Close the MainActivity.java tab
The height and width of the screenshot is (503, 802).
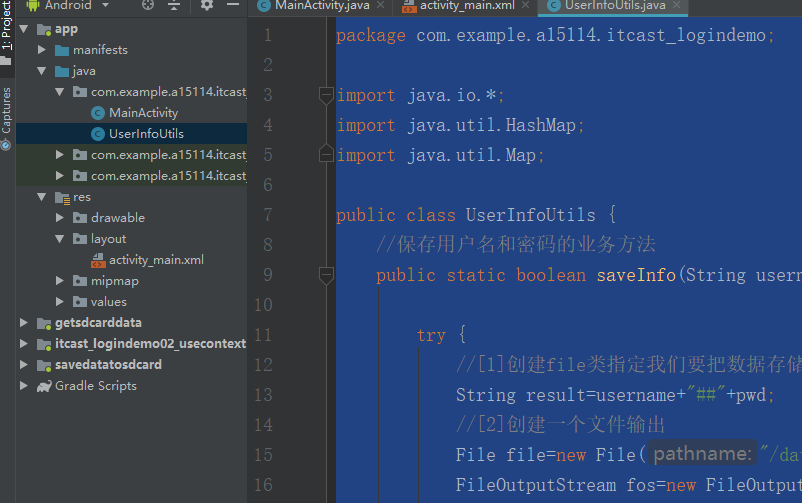380,5
